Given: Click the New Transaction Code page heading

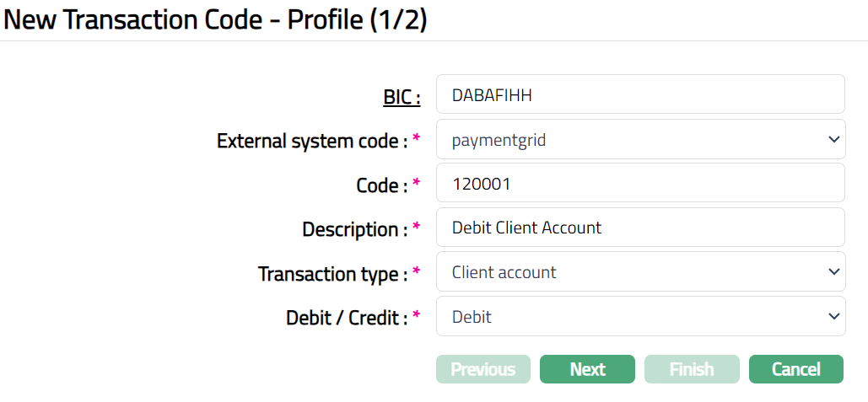Looking at the screenshot, I should coord(216,20).
